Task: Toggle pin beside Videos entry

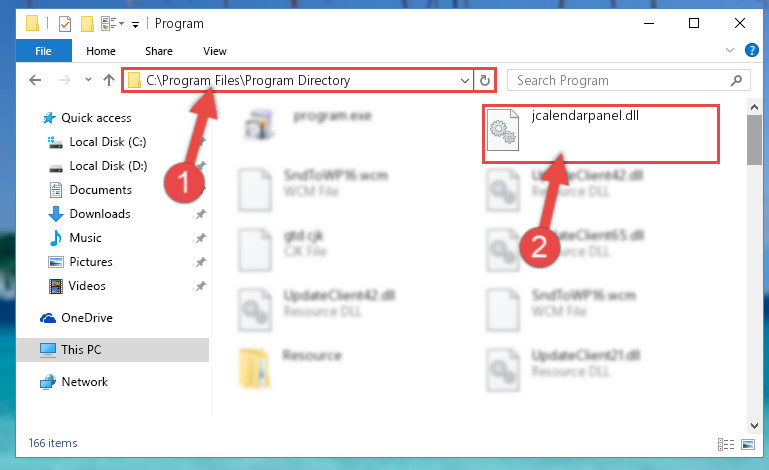Action: coord(200,286)
